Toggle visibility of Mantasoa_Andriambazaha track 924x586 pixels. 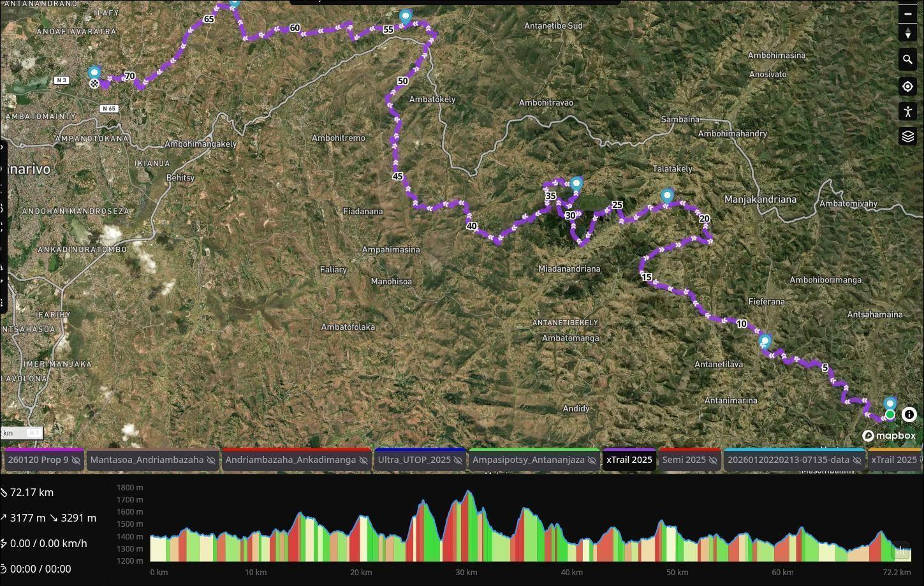coord(211,460)
